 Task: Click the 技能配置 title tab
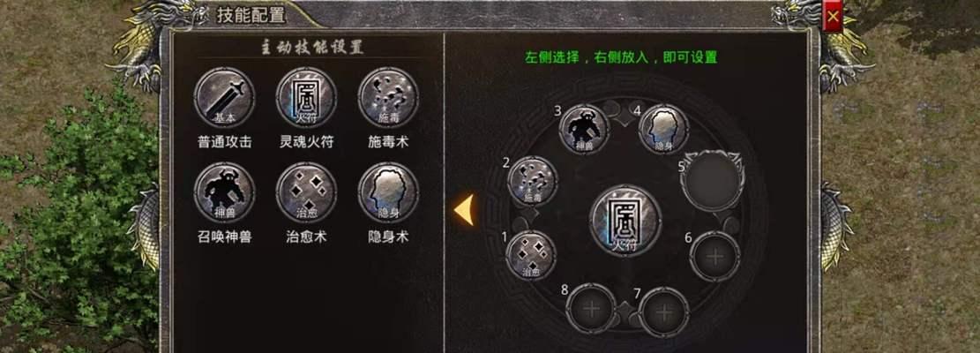(251, 16)
